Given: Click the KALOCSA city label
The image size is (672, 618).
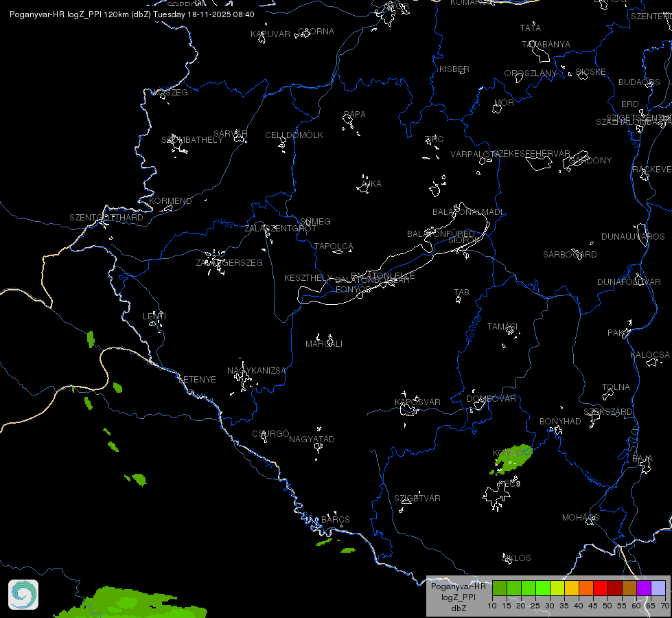Looking at the screenshot, I should click(650, 355).
